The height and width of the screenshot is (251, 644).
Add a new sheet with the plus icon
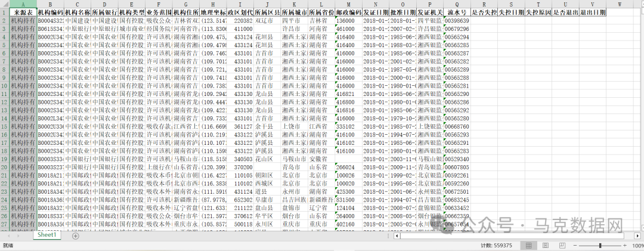[75, 236]
